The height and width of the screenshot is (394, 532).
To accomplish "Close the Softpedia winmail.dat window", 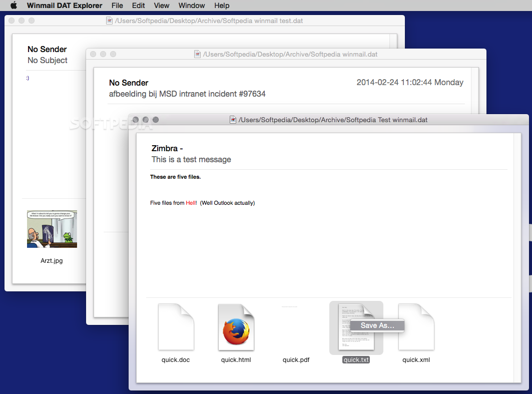I will tap(93, 54).
